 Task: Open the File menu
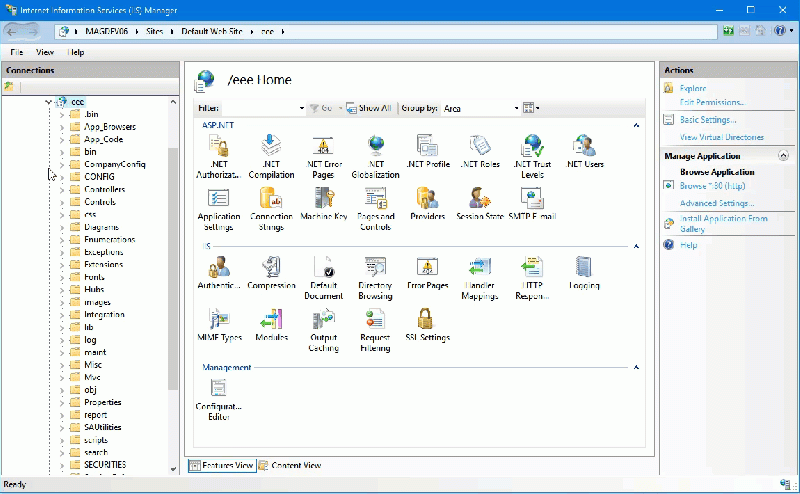point(17,52)
